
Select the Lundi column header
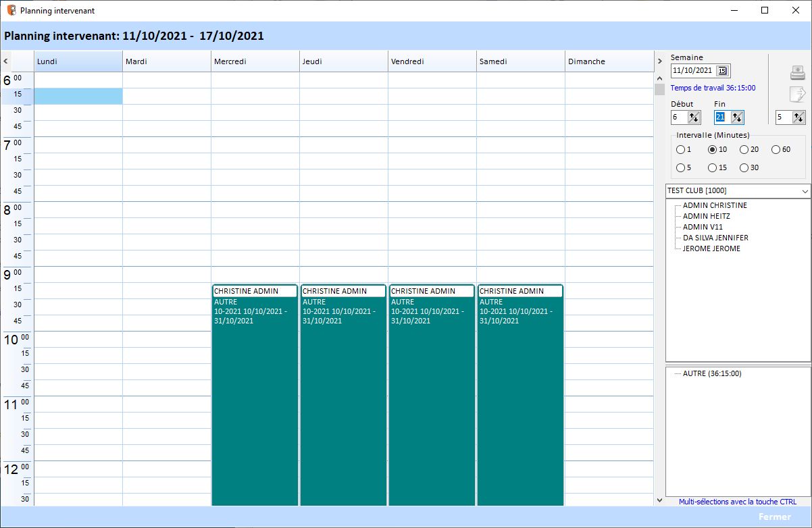coord(78,61)
